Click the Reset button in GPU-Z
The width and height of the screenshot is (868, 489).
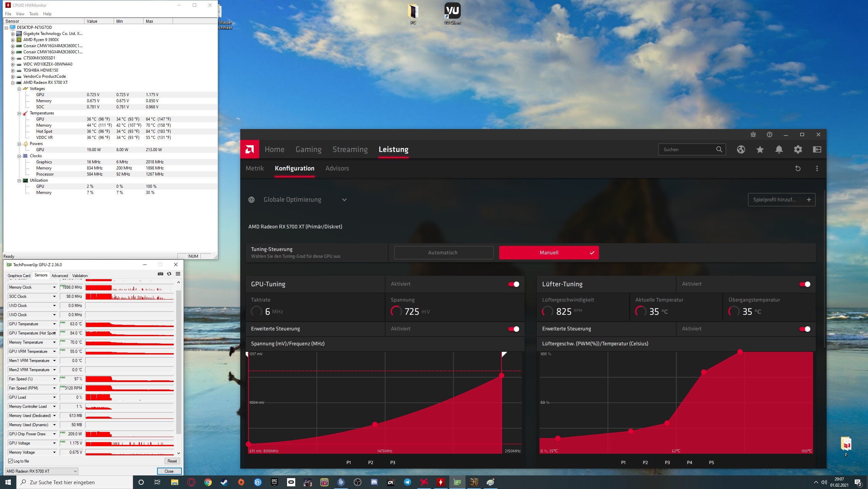172,461
